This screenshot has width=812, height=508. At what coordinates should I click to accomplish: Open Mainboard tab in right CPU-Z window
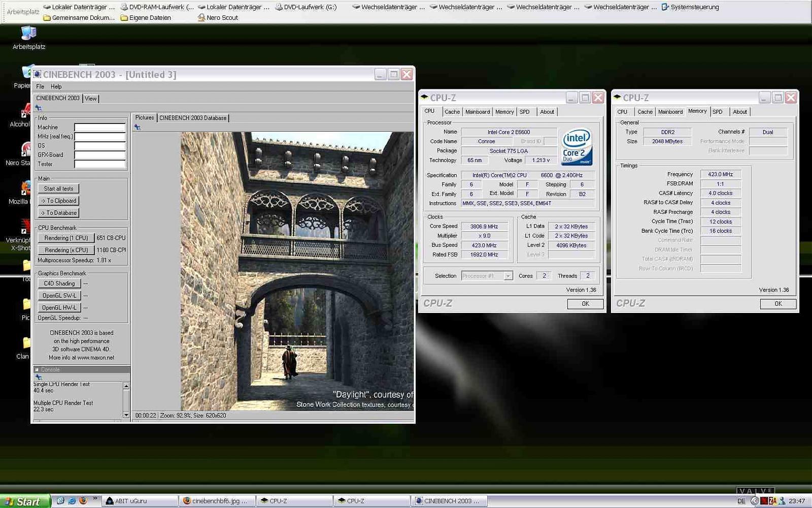pos(670,112)
